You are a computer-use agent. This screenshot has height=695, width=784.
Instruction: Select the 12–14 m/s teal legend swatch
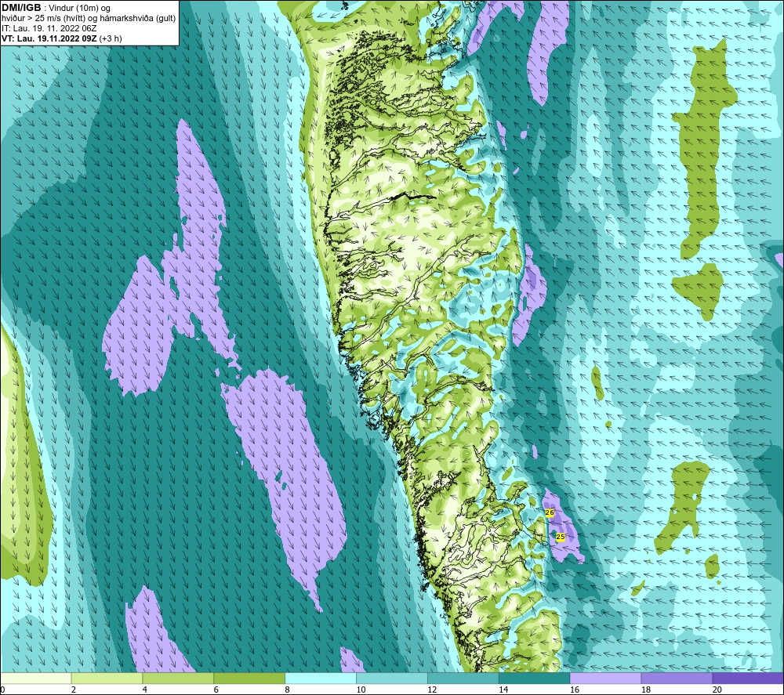point(463,679)
